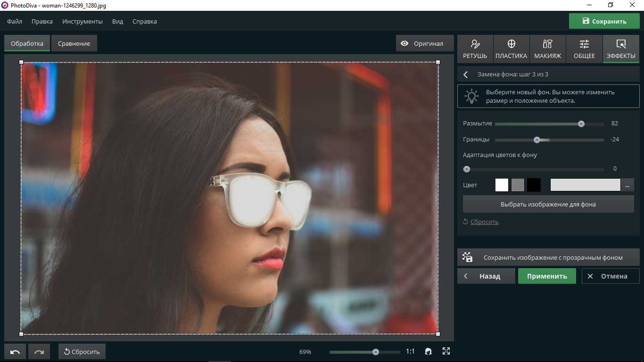The height and width of the screenshot is (362, 644).
Task: Set zoom to 1:1 scale
Action: 410,352
